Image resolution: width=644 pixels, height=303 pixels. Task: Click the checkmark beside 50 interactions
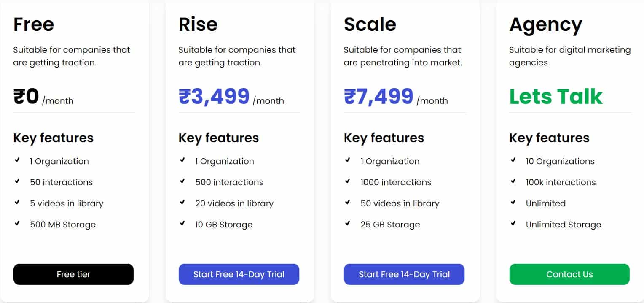click(17, 181)
